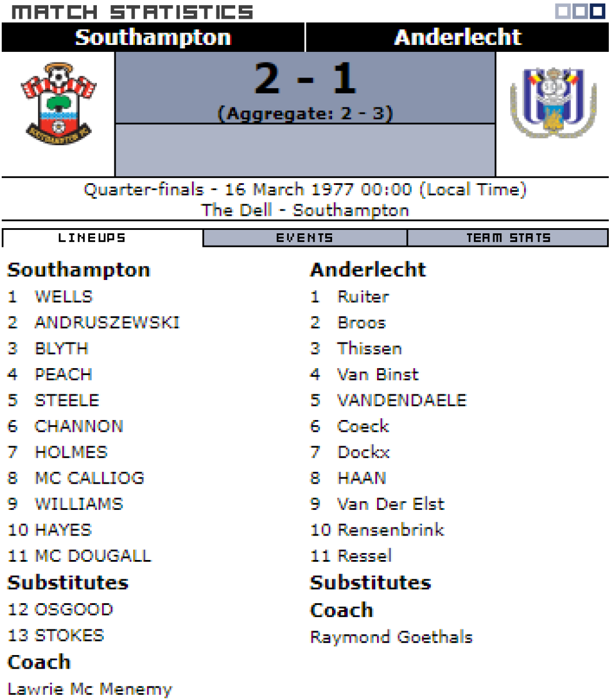Click the rightmost dark square icon in header
614x700 pixels.
point(597,11)
